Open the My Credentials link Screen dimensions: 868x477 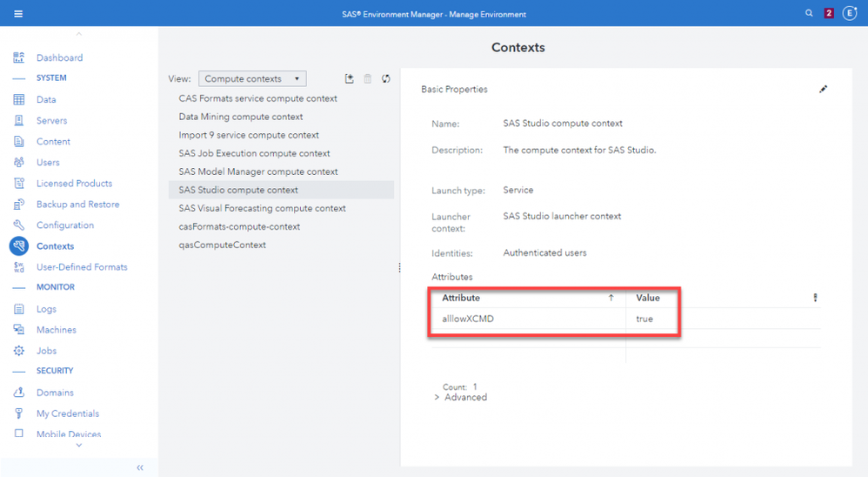(68, 413)
